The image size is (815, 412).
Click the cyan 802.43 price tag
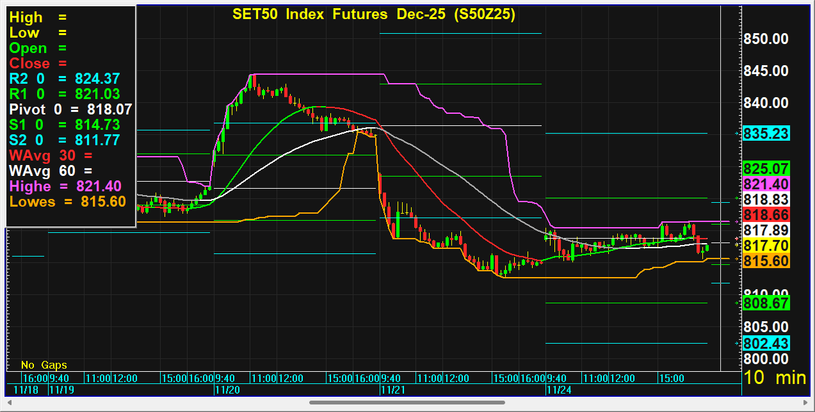click(x=767, y=343)
